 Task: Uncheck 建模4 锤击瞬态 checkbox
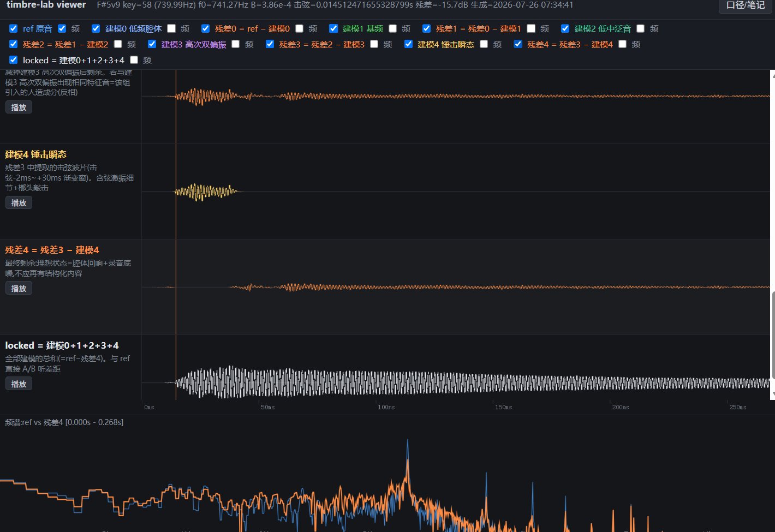click(408, 44)
